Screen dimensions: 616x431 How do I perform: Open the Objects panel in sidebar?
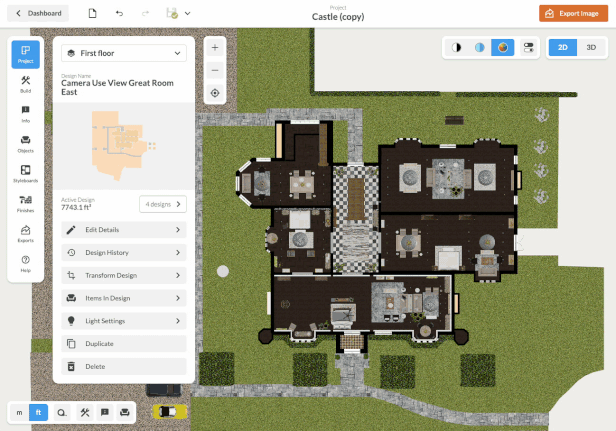tap(25, 143)
